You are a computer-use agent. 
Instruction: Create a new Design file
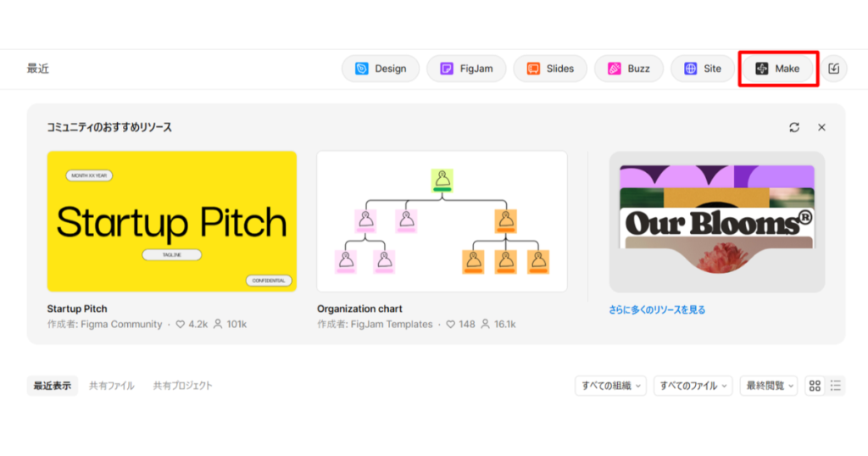click(381, 69)
